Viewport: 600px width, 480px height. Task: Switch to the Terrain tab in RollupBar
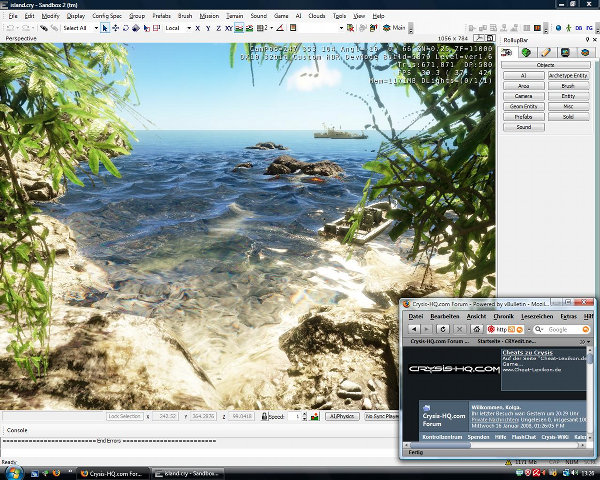click(527, 52)
